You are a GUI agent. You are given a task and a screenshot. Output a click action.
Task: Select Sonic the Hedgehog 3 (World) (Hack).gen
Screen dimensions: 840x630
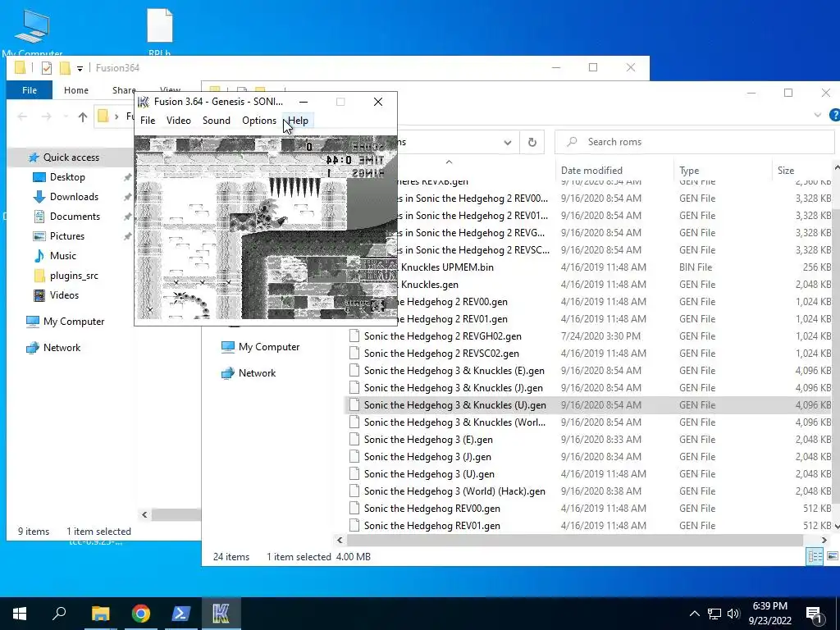click(454, 491)
